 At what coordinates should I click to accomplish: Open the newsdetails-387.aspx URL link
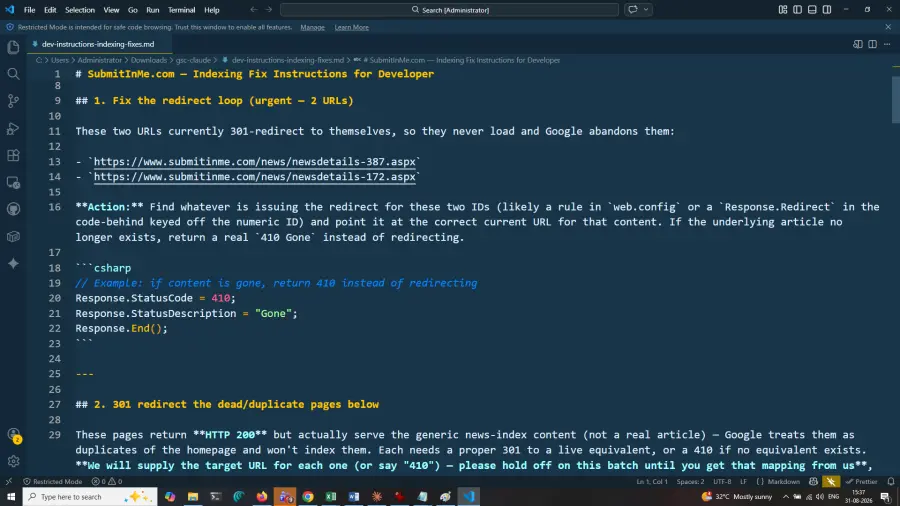pos(254,162)
